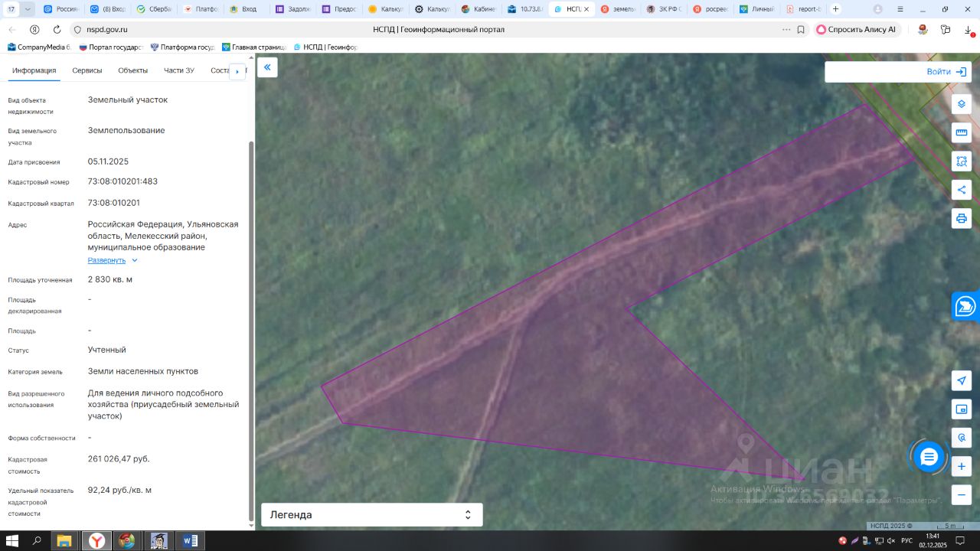Activate the ruler measurement tool

pos(962,132)
